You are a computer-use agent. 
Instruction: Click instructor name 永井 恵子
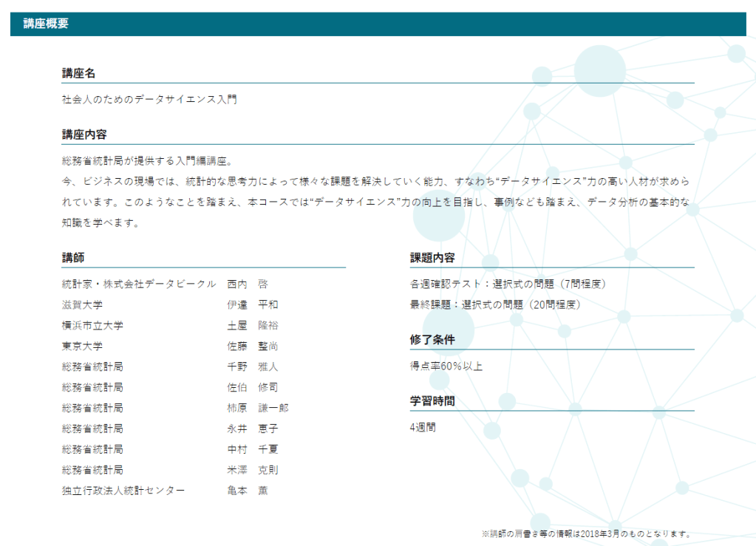(x=253, y=429)
